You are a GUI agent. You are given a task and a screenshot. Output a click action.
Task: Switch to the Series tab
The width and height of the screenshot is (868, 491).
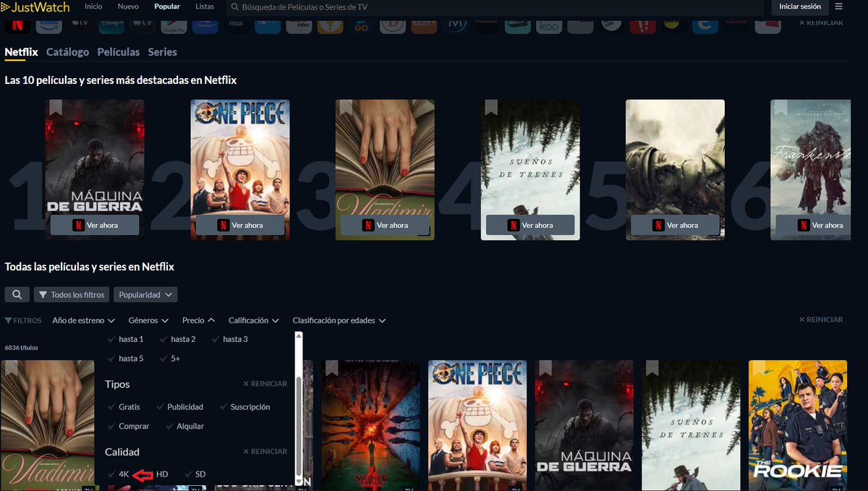click(x=162, y=52)
